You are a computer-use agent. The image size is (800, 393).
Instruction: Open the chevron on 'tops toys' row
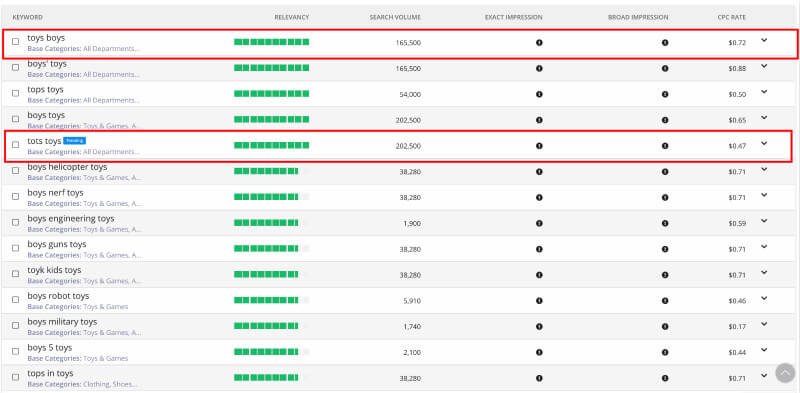[764, 92]
